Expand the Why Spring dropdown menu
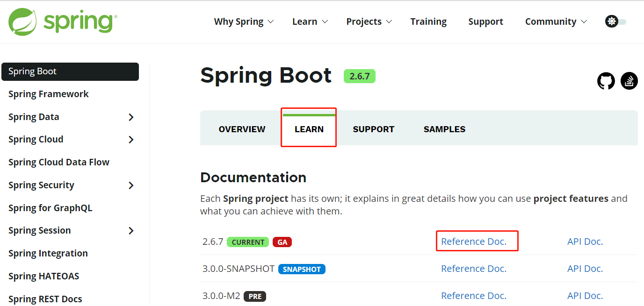 point(244,21)
